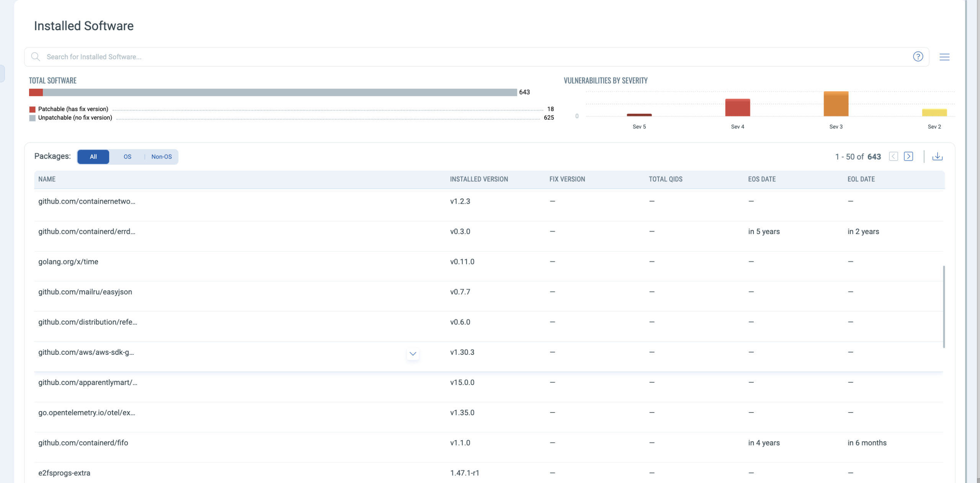Go to next page arrow
The image size is (980, 483).
908,157
